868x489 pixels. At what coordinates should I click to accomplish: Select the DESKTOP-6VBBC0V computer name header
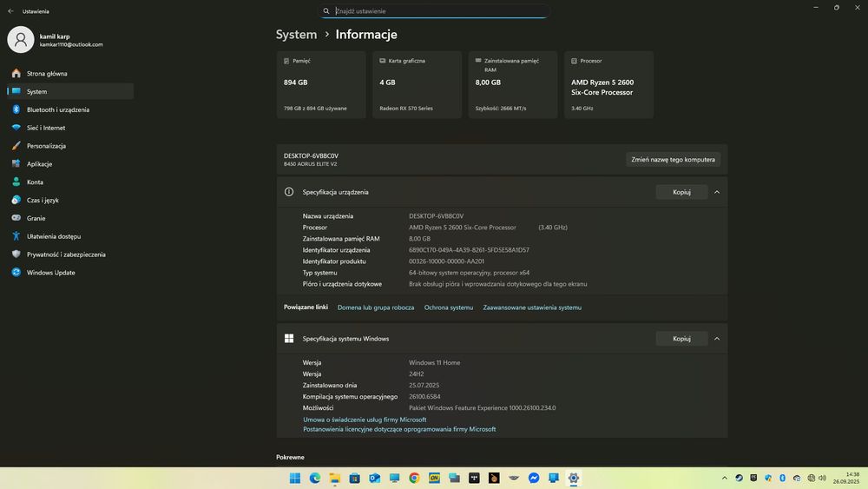coord(311,155)
